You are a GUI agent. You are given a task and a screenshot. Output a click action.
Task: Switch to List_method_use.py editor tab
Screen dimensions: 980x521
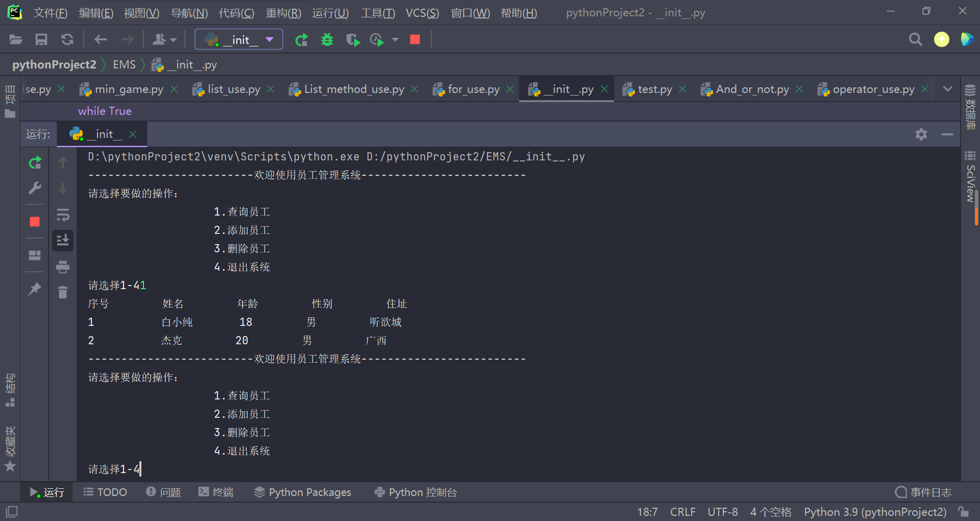354,89
